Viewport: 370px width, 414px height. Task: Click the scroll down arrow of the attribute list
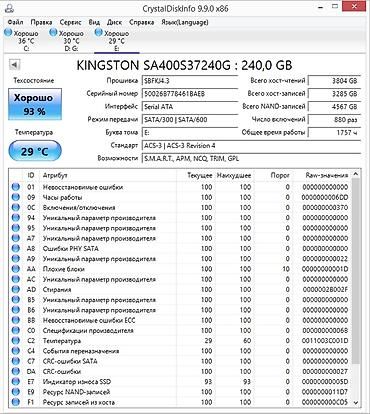tap(356, 403)
